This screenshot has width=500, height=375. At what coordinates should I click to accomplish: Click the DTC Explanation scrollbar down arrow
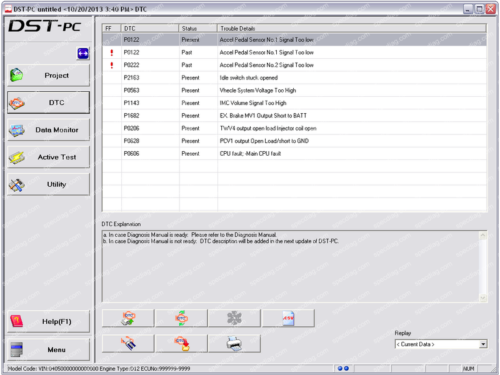pyautogui.click(x=483, y=298)
